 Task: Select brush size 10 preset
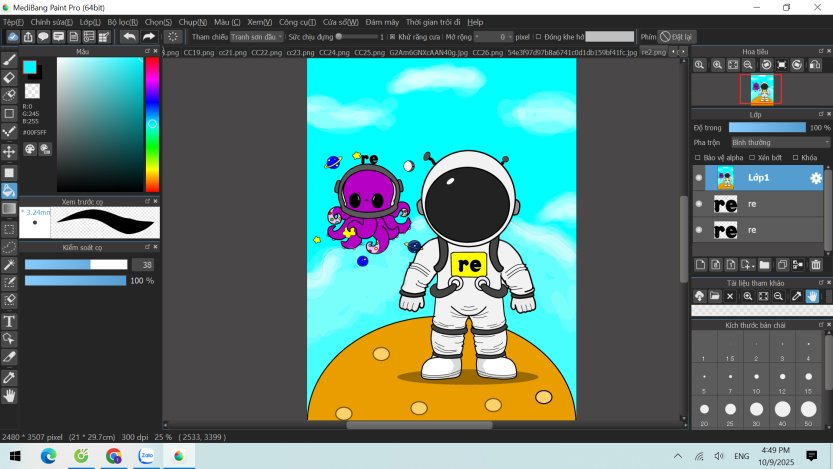pos(756,380)
